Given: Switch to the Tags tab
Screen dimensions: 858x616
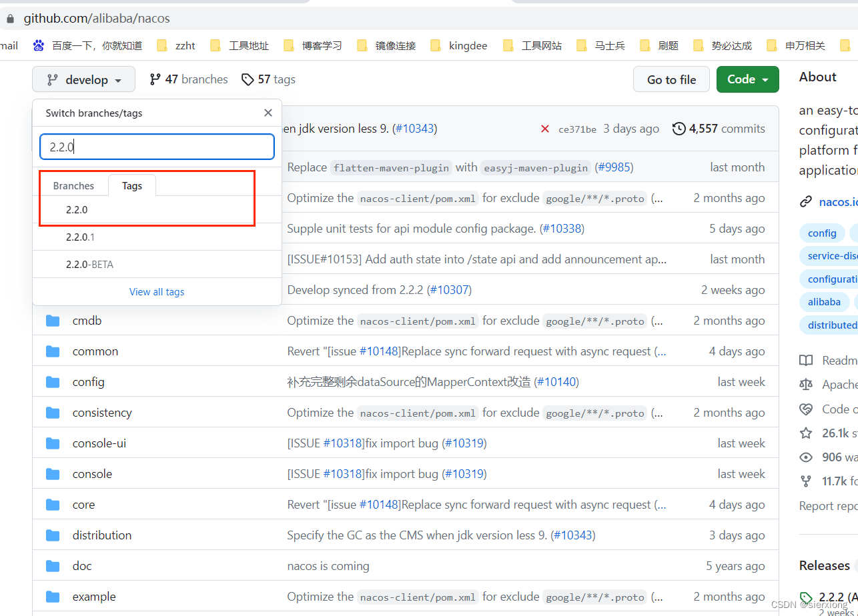Looking at the screenshot, I should pyautogui.click(x=132, y=185).
